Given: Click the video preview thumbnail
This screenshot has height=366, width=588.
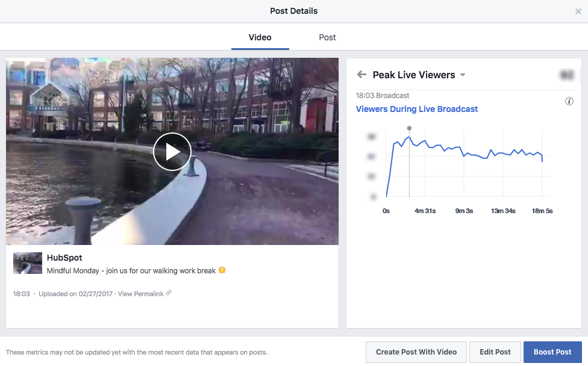Looking at the screenshot, I should [x=172, y=151].
